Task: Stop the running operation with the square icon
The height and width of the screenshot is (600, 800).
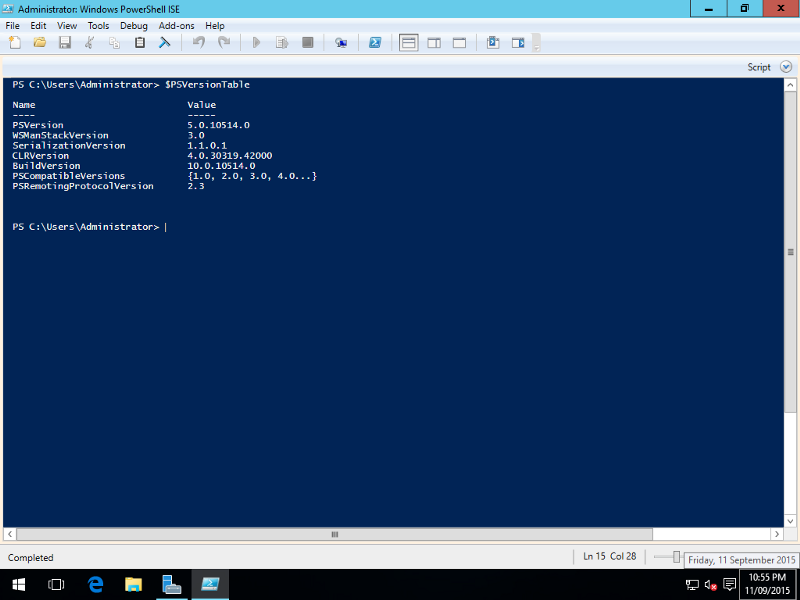Action: [x=307, y=42]
